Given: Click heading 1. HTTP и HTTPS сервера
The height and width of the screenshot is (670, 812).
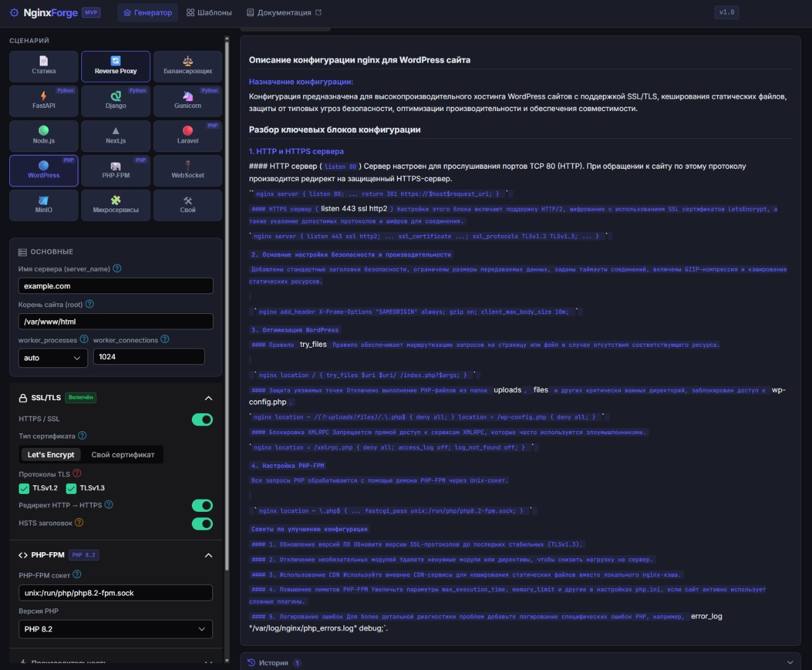Looking at the screenshot, I should pyautogui.click(x=296, y=151).
